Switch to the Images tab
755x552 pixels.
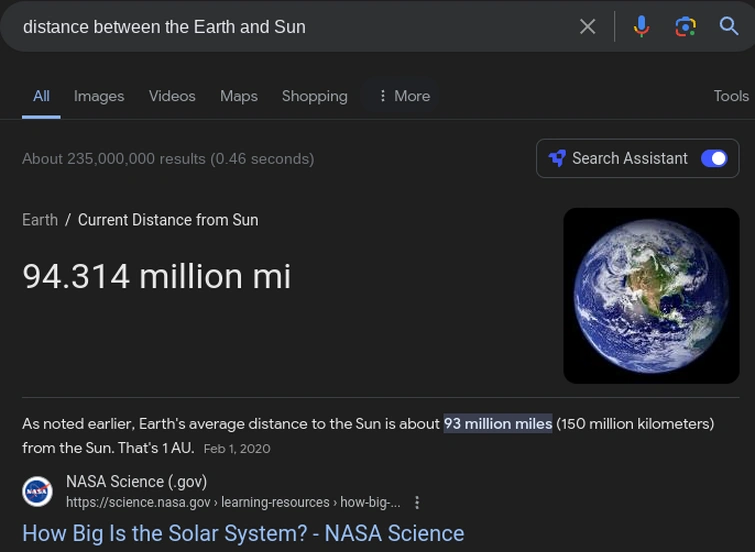[99, 96]
